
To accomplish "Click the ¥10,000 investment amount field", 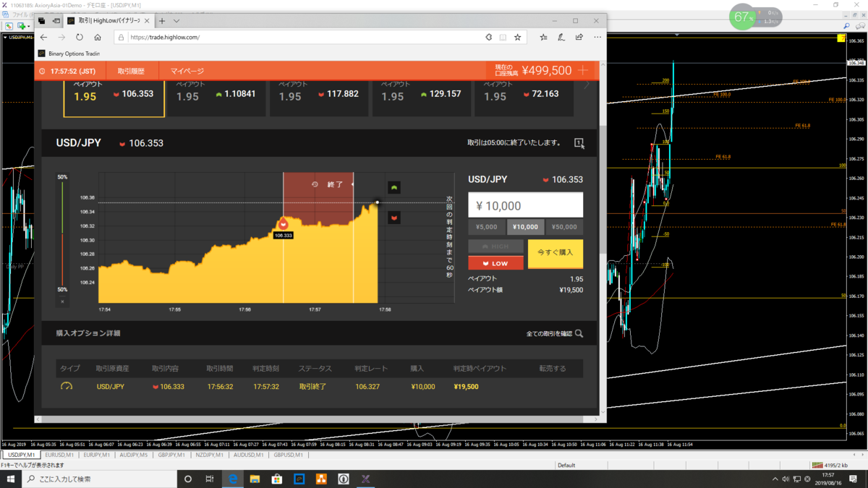I will [x=526, y=205].
